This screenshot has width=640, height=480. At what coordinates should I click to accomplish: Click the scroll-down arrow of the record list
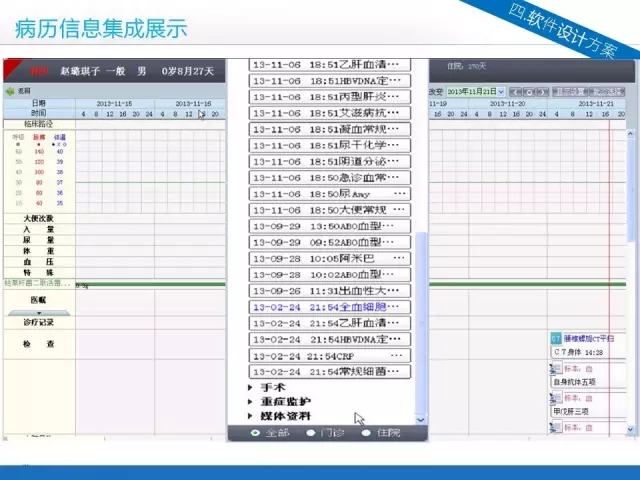click(421, 420)
